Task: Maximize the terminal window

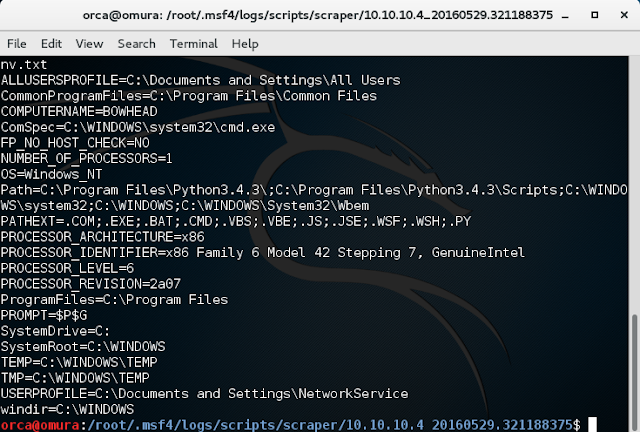Action: (595, 15)
